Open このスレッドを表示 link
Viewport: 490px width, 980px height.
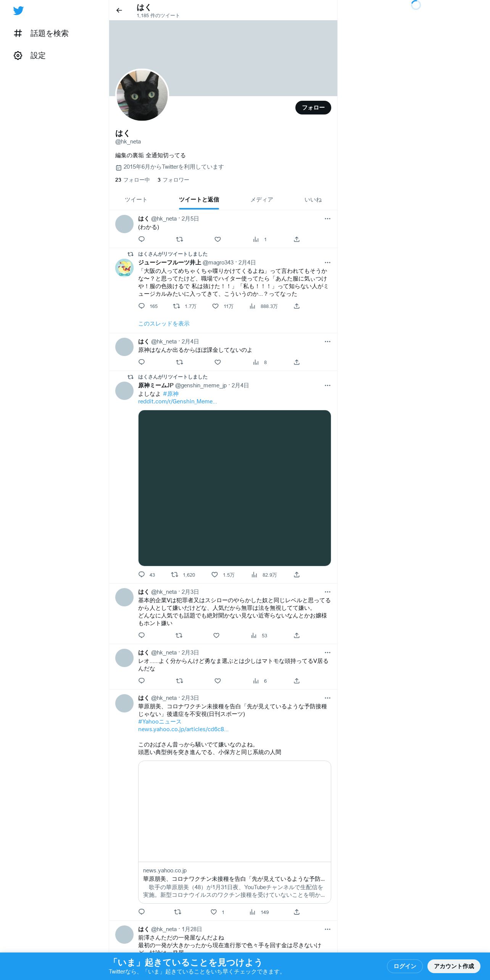point(164,324)
